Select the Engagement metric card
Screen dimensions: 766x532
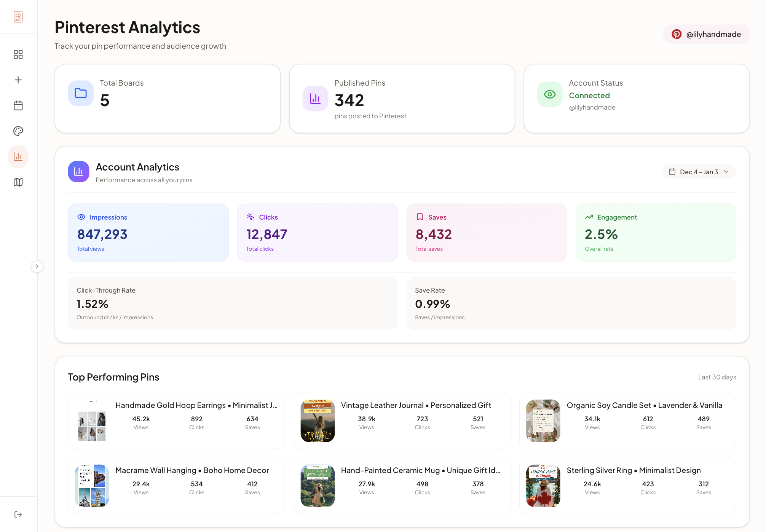[x=656, y=233]
